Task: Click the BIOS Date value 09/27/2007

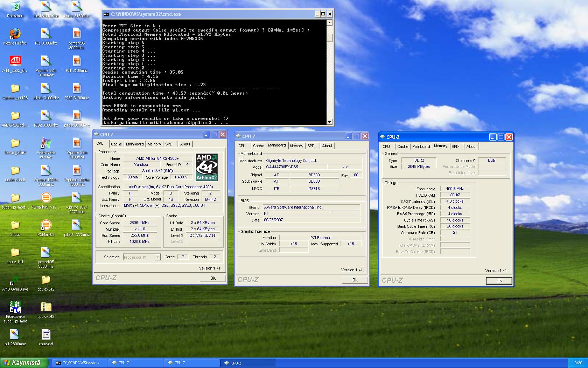Action: 311,220
